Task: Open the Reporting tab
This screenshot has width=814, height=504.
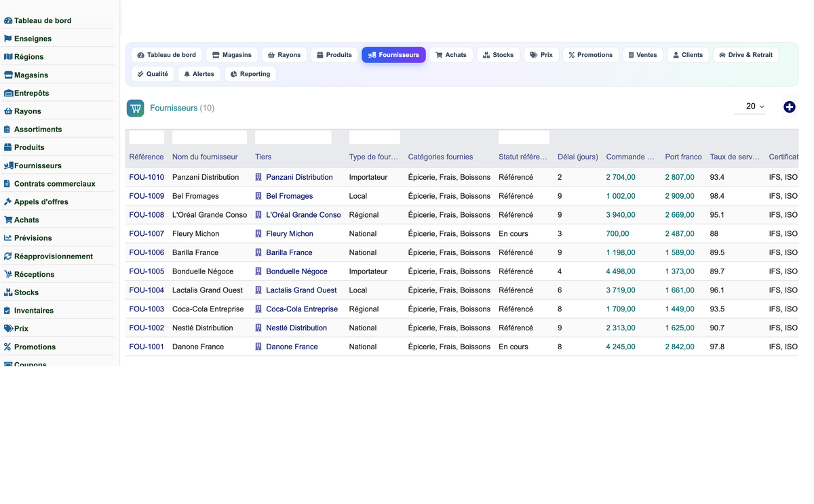Action: (250, 74)
